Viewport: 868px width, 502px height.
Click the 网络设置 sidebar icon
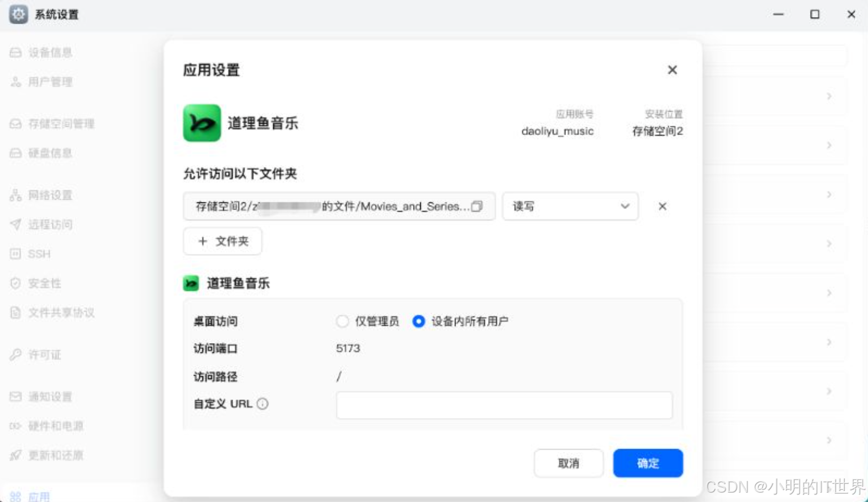click(15, 195)
